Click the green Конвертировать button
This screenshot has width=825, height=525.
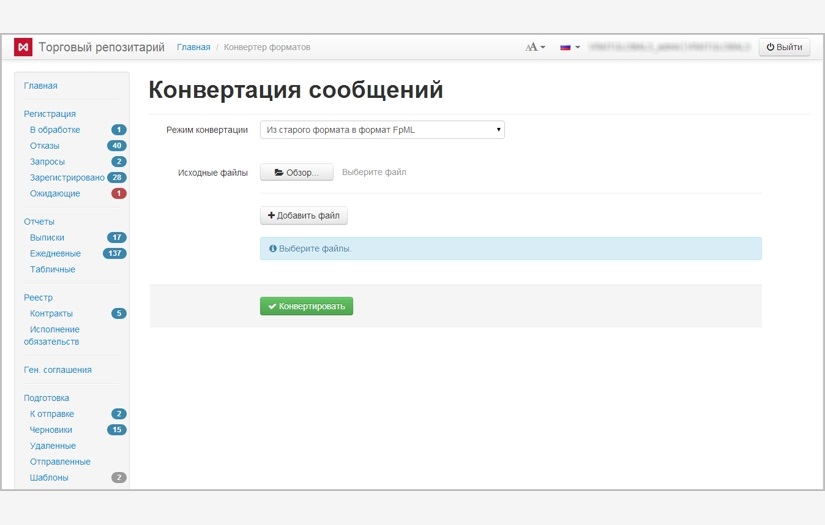click(x=306, y=306)
